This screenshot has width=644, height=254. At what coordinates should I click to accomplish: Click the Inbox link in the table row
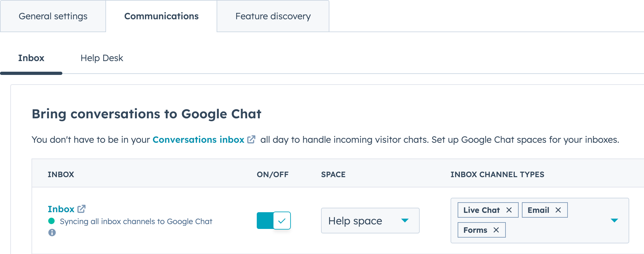coord(61,209)
